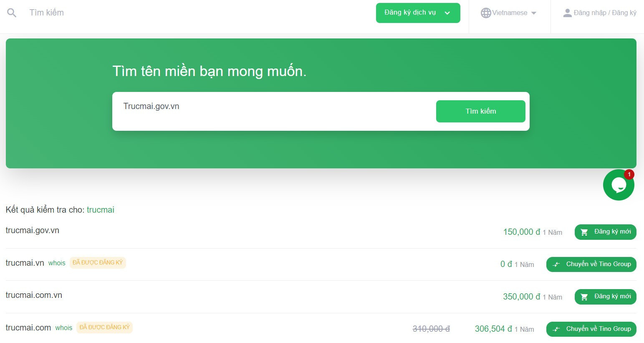Click the 306,504 đ price
The height and width of the screenshot is (343, 644).
point(493,329)
